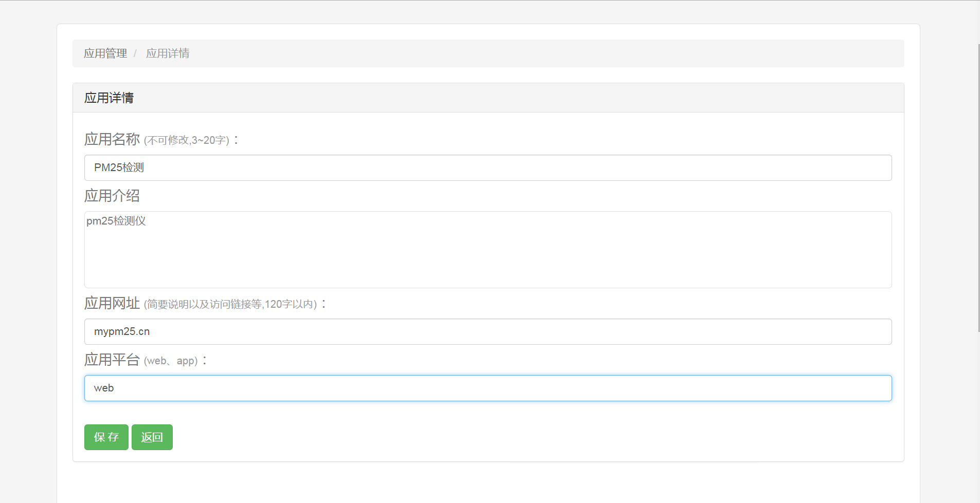Screen dimensions: 980x503
Task: Click the 应用平台 field label
Action: click(112, 360)
